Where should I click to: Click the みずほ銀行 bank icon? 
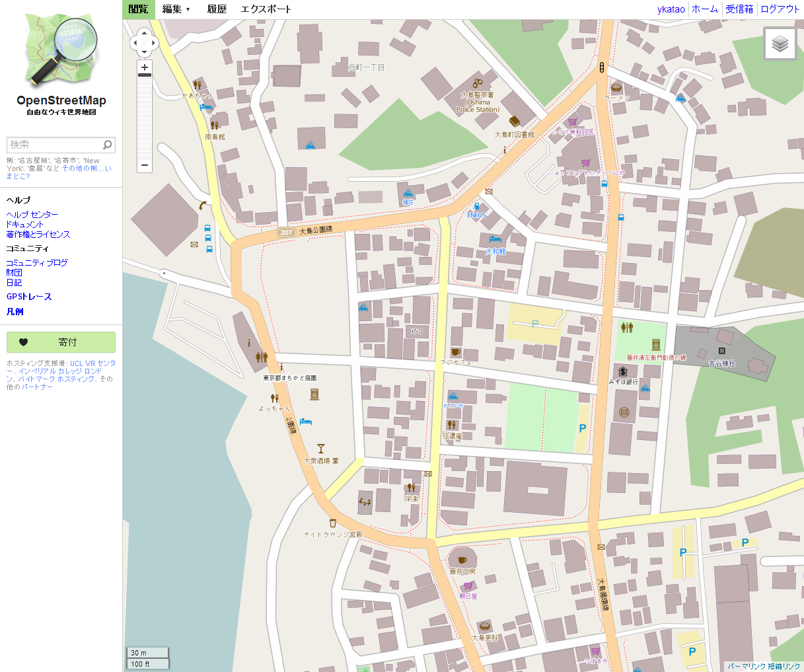pos(623,371)
